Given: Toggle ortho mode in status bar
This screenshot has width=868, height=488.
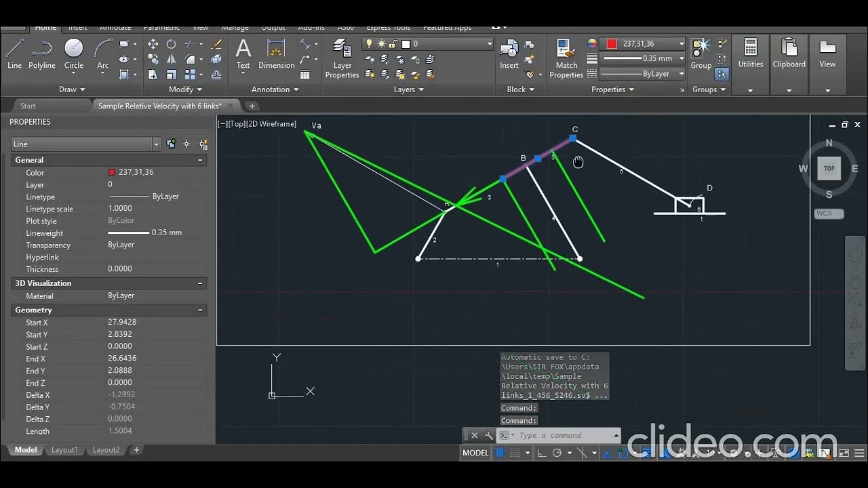Looking at the screenshot, I should point(542,453).
